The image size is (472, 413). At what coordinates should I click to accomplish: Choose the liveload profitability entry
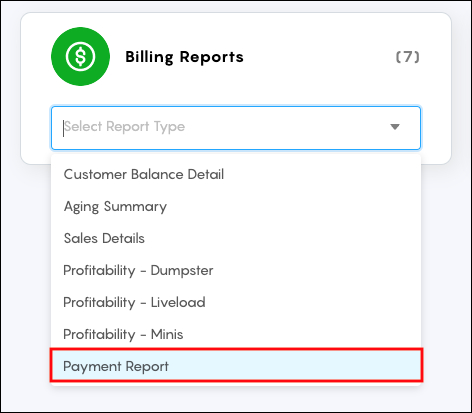pyautogui.click(x=236, y=302)
